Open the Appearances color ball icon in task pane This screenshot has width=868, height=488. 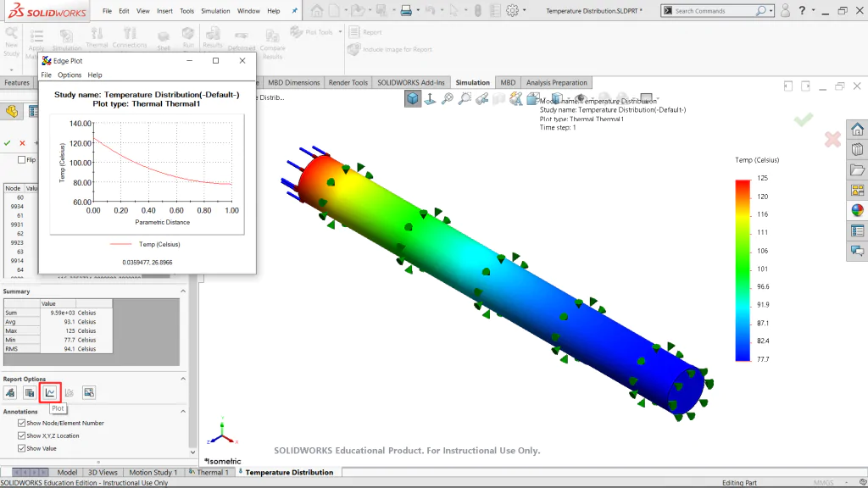857,210
